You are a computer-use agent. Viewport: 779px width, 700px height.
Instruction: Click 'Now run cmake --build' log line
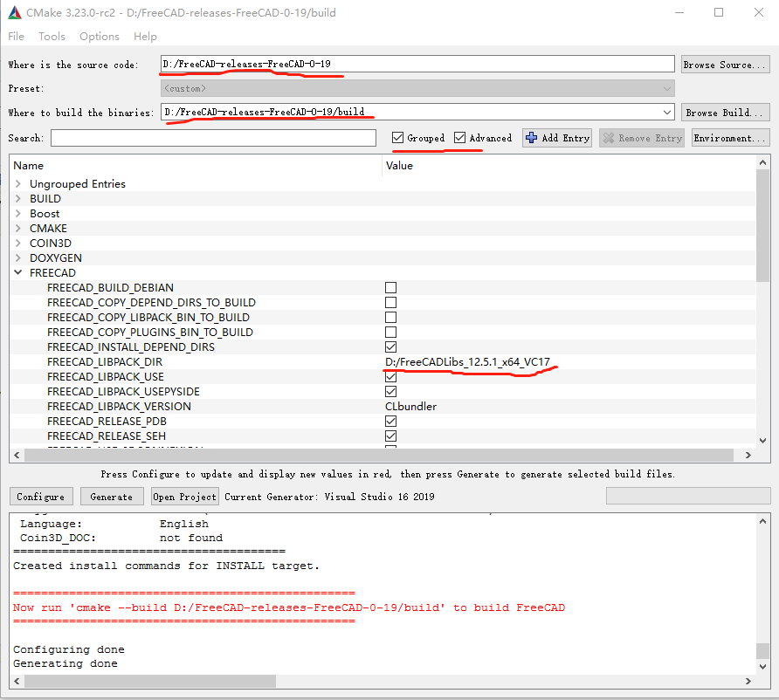(289, 607)
